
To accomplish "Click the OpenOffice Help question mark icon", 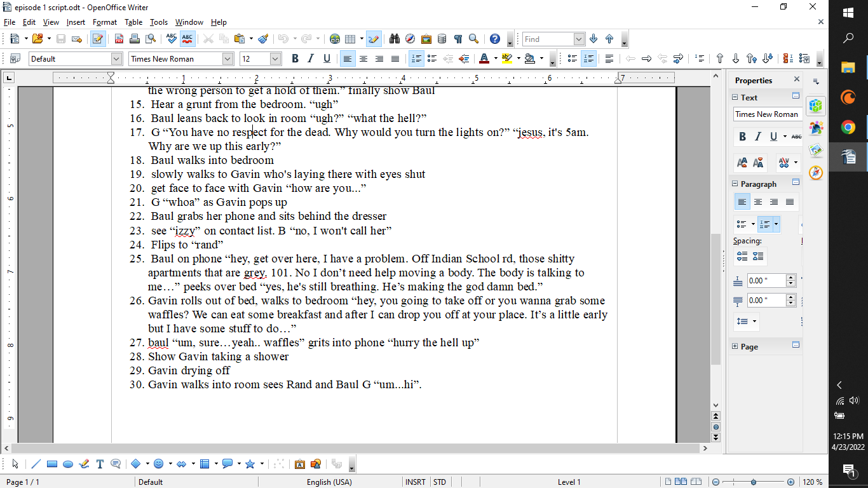I will [495, 39].
